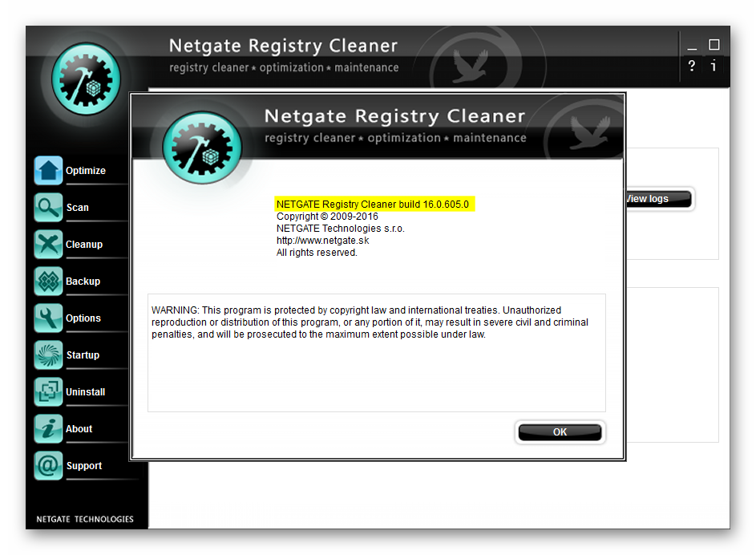Image resolution: width=756 pixels, height=555 pixels.
Task: Select the About menu label
Action: [x=79, y=429]
